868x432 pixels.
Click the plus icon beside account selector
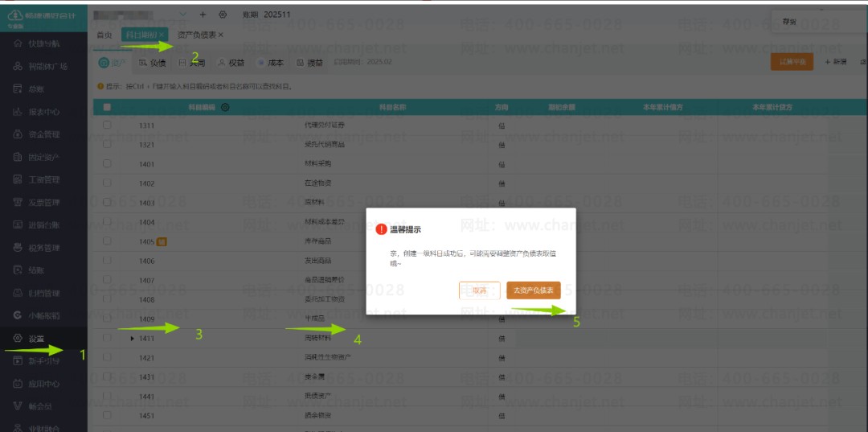coord(203,14)
